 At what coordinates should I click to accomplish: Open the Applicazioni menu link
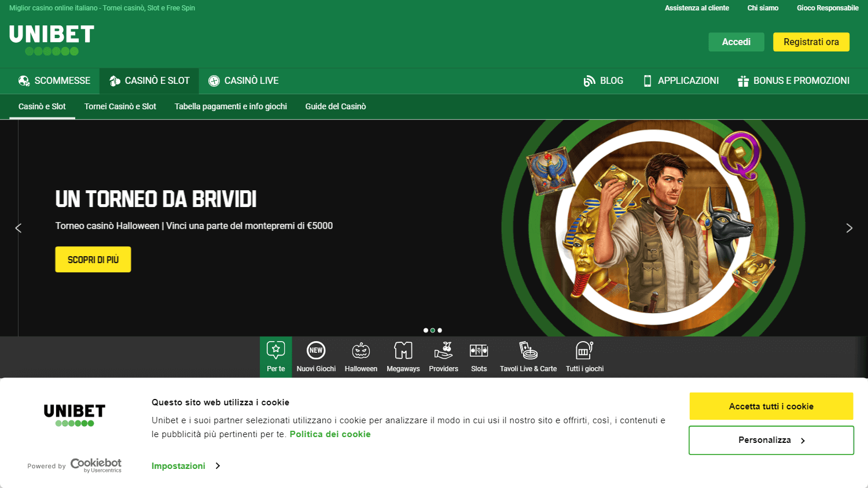681,81
